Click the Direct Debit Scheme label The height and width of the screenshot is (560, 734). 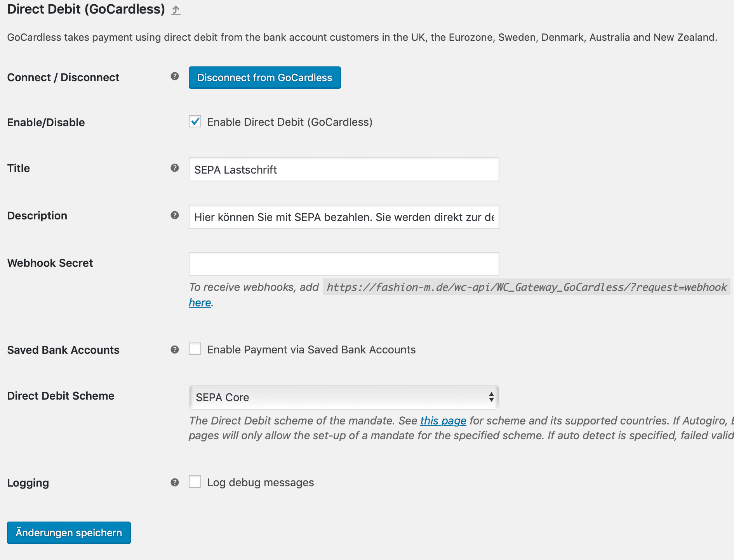[x=61, y=396]
